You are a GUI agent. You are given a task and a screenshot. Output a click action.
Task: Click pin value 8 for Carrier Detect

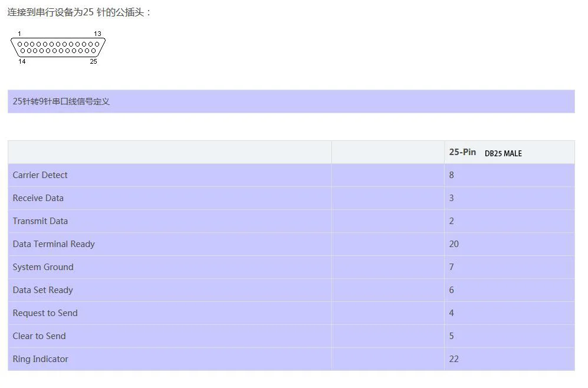point(452,175)
